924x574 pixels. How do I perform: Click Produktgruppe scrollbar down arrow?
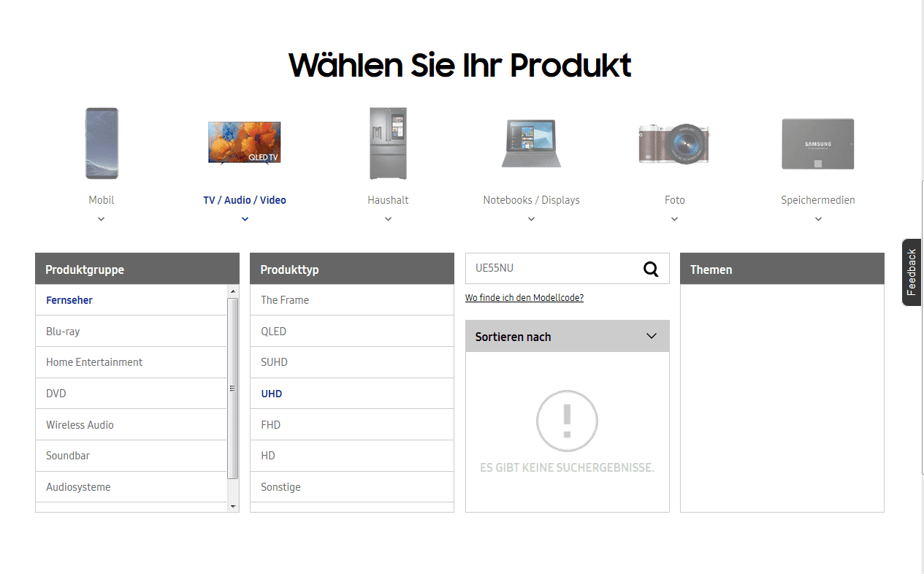pyautogui.click(x=233, y=506)
